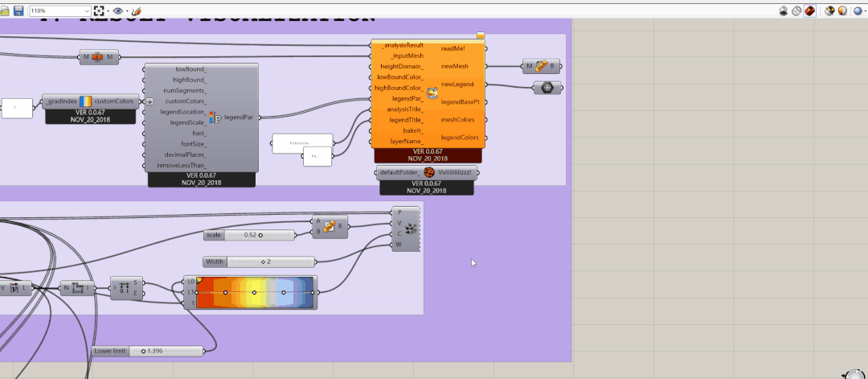
Task: Expand the zoom extents dropdown arrow
Action: coord(108,10)
